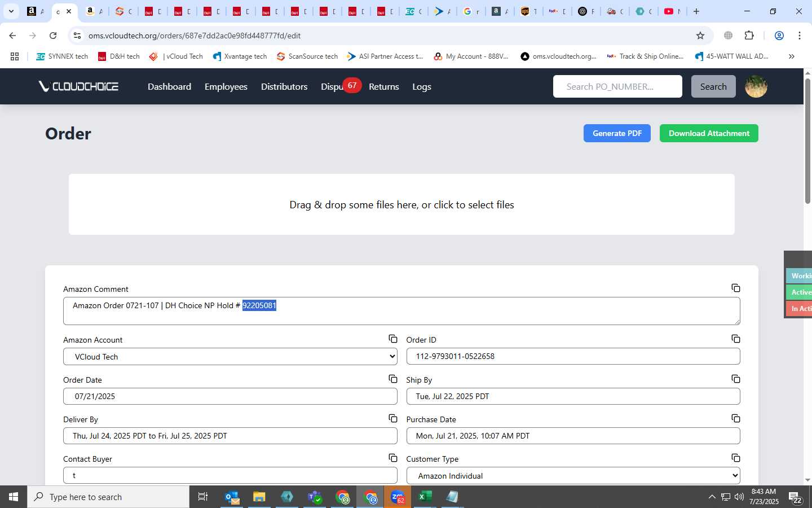812x508 pixels.
Task: Open the Windows Start menu
Action: pos(14,497)
